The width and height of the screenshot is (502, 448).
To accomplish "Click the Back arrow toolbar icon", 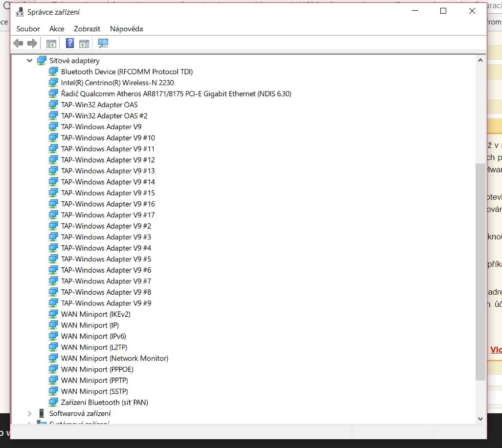I will 18,43.
